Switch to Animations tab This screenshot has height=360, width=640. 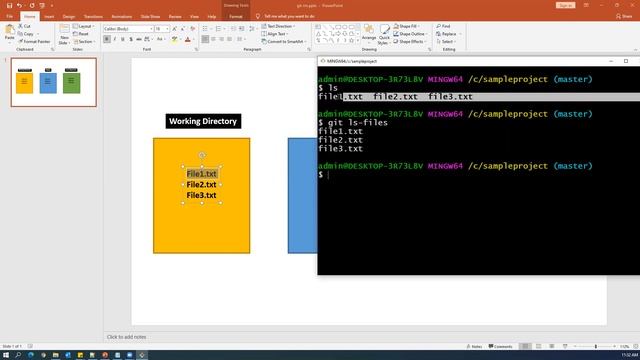[122, 17]
